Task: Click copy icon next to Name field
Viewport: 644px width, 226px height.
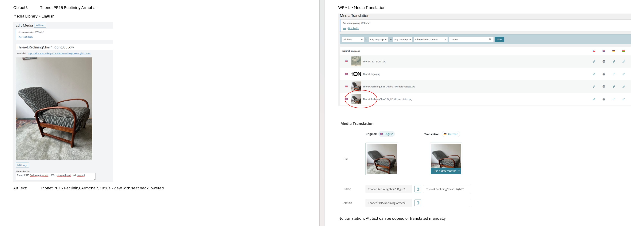Action: pyautogui.click(x=418, y=189)
